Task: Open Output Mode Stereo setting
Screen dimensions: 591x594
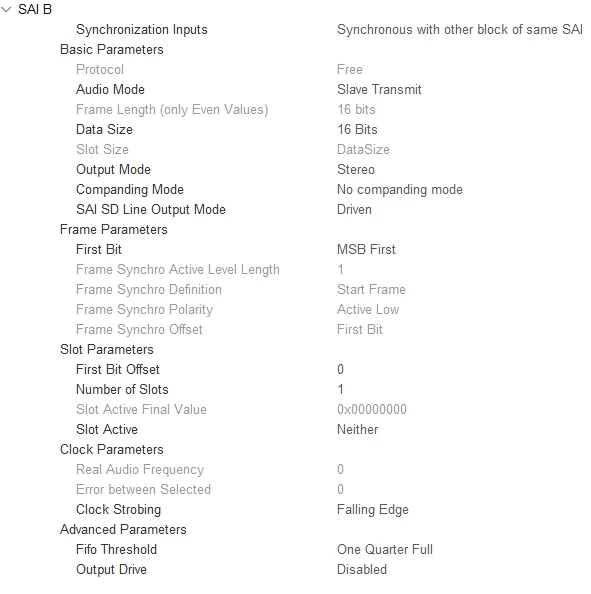Action: point(356,169)
